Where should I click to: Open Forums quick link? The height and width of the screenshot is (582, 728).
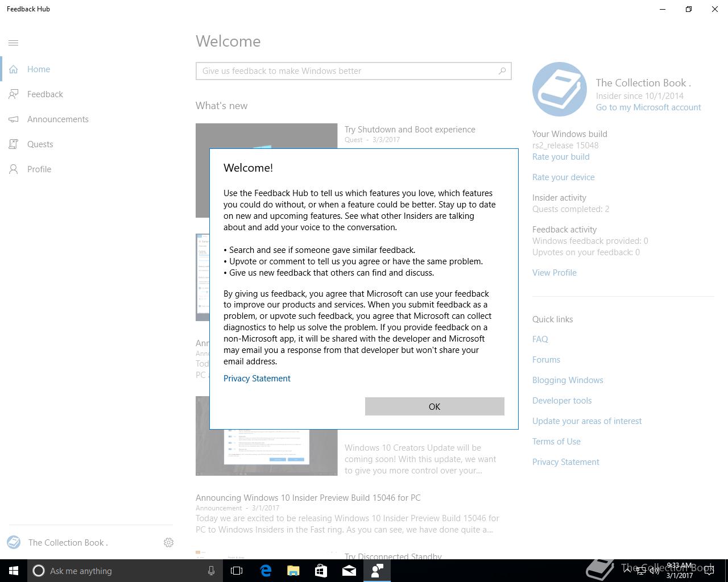pyautogui.click(x=547, y=360)
